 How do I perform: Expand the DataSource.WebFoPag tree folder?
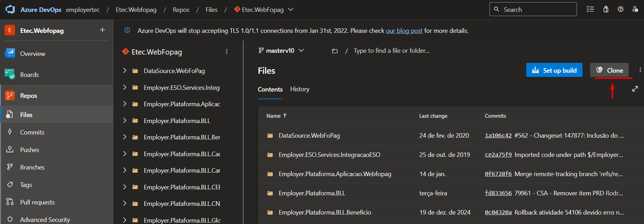coord(124,71)
